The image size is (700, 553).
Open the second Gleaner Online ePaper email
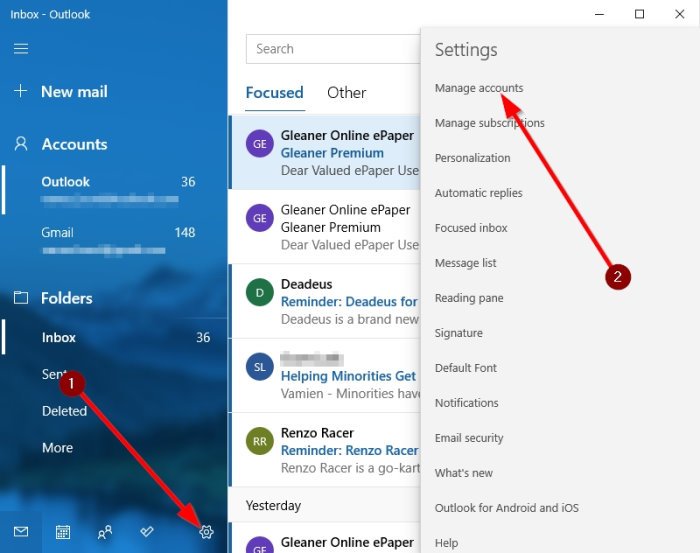pyautogui.click(x=325, y=227)
